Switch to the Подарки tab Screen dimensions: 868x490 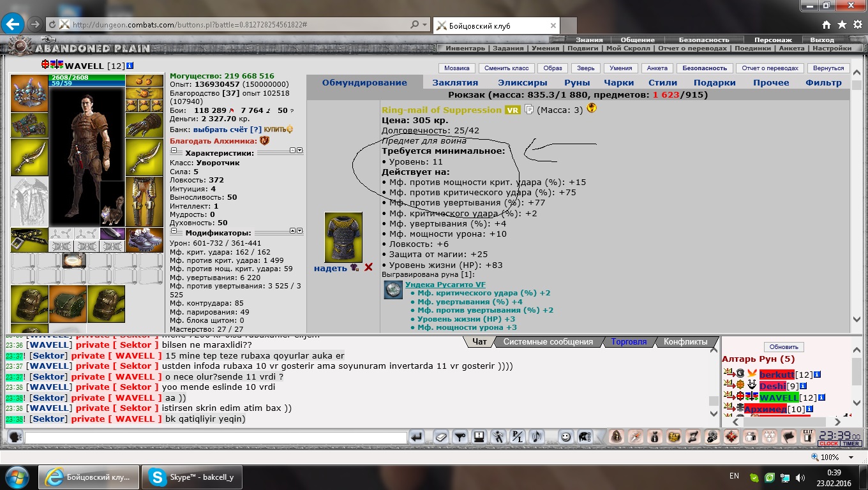(x=715, y=82)
